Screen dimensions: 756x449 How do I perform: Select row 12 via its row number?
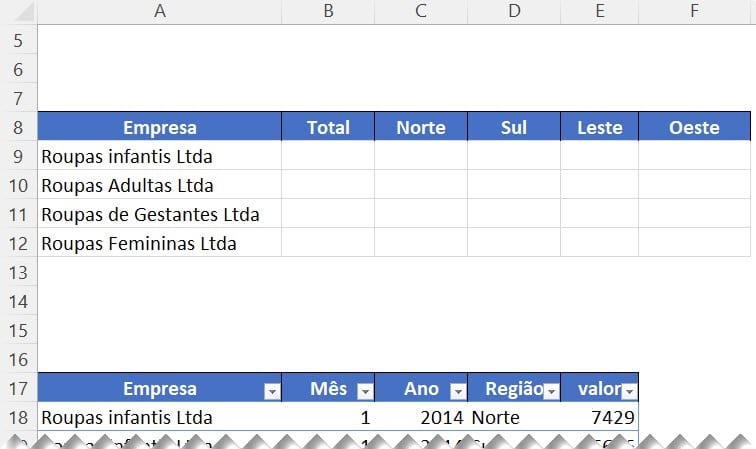[18, 243]
